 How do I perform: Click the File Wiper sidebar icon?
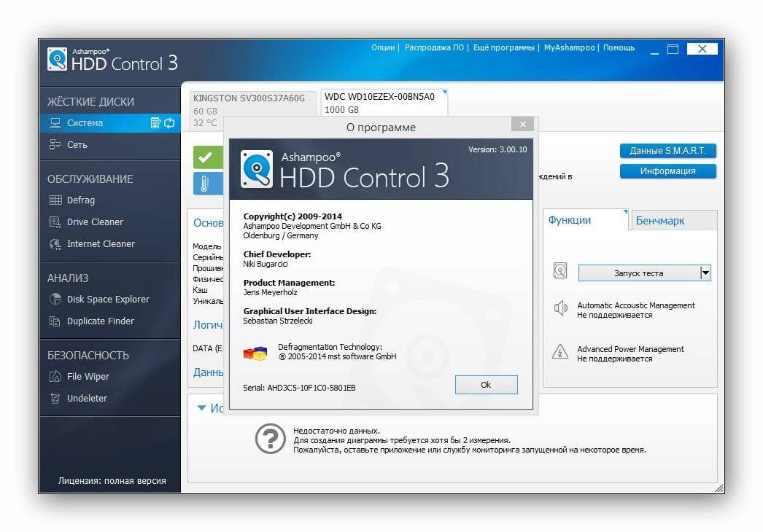tap(55, 376)
